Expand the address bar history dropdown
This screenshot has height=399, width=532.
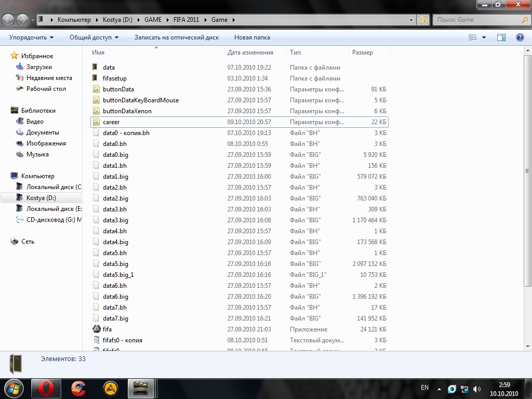411,20
